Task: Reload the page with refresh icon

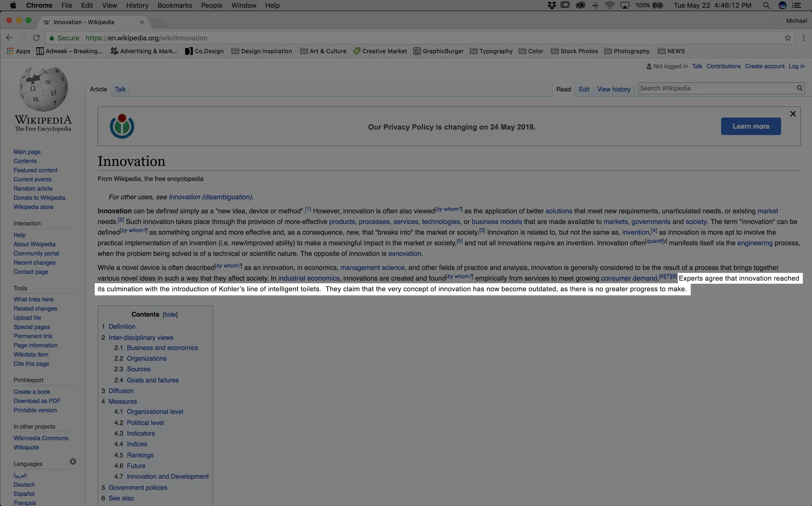Action: click(x=36, y=38)
